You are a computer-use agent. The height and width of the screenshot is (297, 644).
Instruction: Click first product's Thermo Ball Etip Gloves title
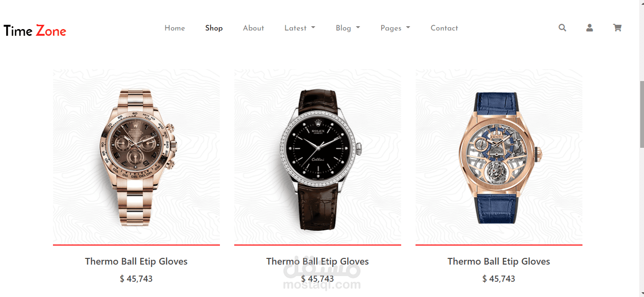(136, 261)
